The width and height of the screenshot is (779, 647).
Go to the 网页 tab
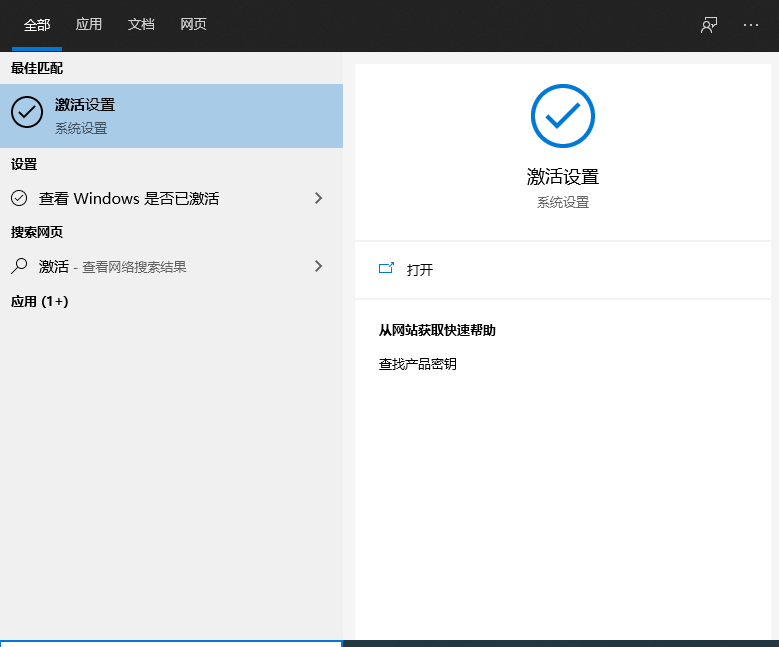(x=193, y=25)
